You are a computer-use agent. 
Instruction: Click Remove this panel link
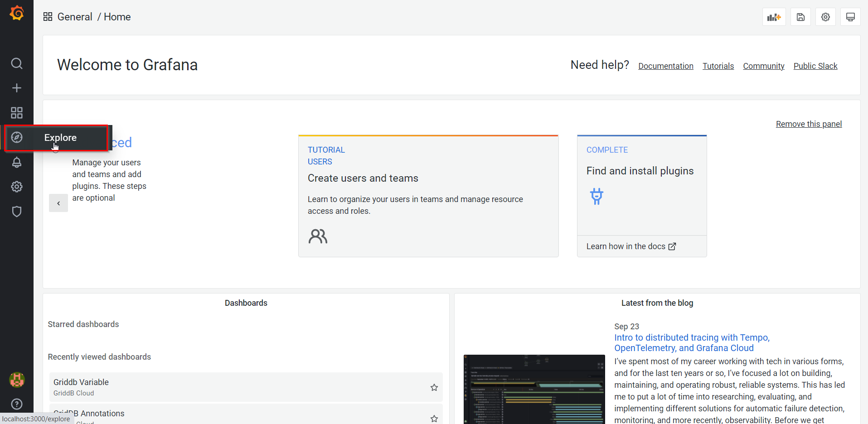809,124
